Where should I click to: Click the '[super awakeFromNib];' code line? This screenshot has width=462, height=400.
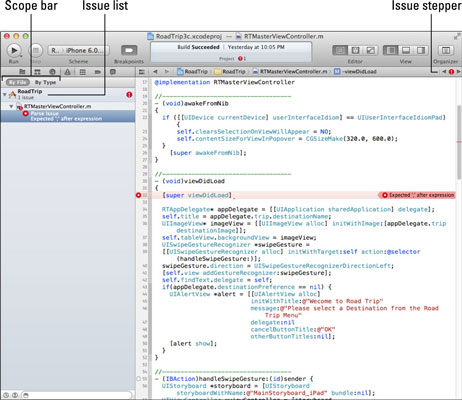coord(208,153)
